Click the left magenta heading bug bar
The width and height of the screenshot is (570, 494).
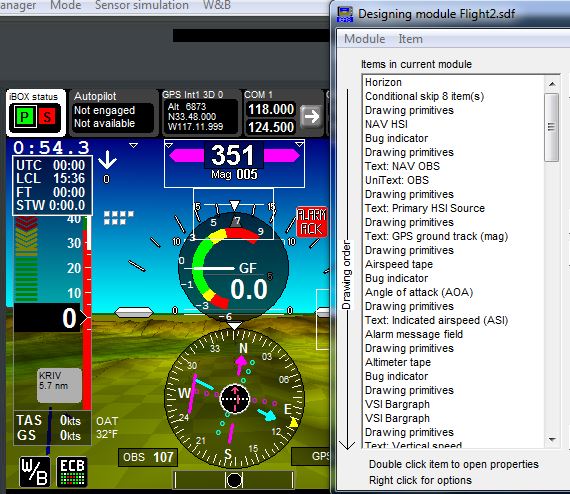tap(187, 156)
